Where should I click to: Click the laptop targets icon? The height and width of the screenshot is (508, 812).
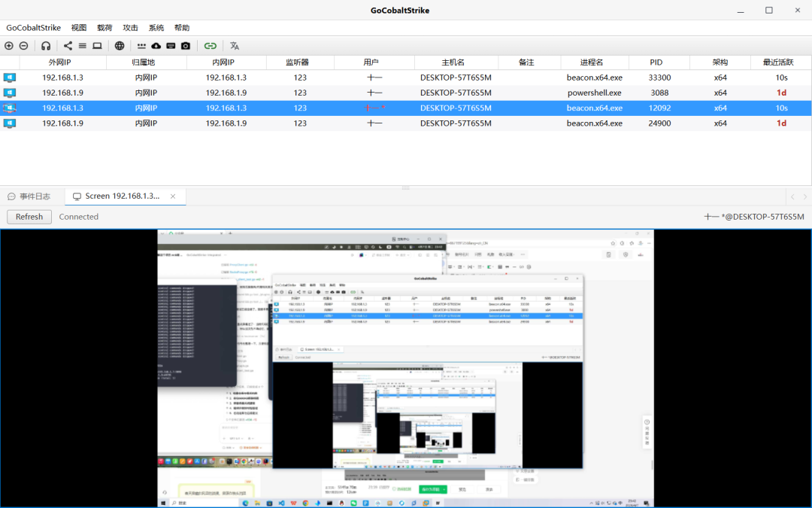(x=97, y=46)
